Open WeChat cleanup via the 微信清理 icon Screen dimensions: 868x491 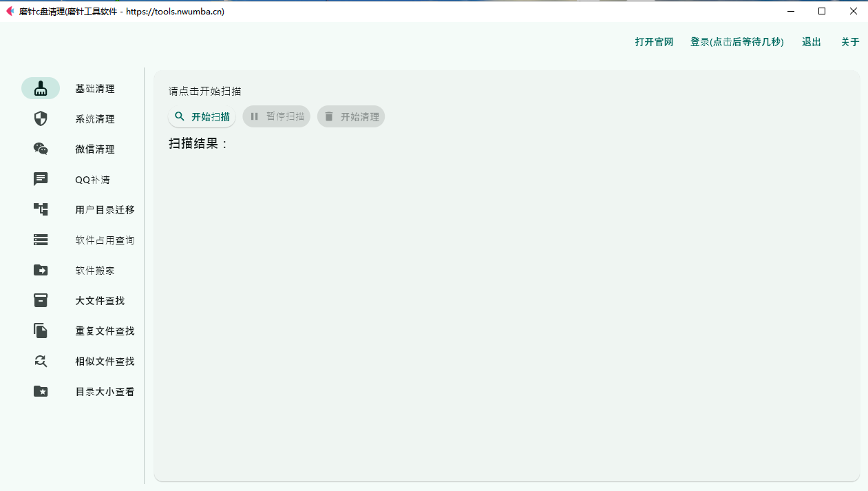(x=40, y=149)
